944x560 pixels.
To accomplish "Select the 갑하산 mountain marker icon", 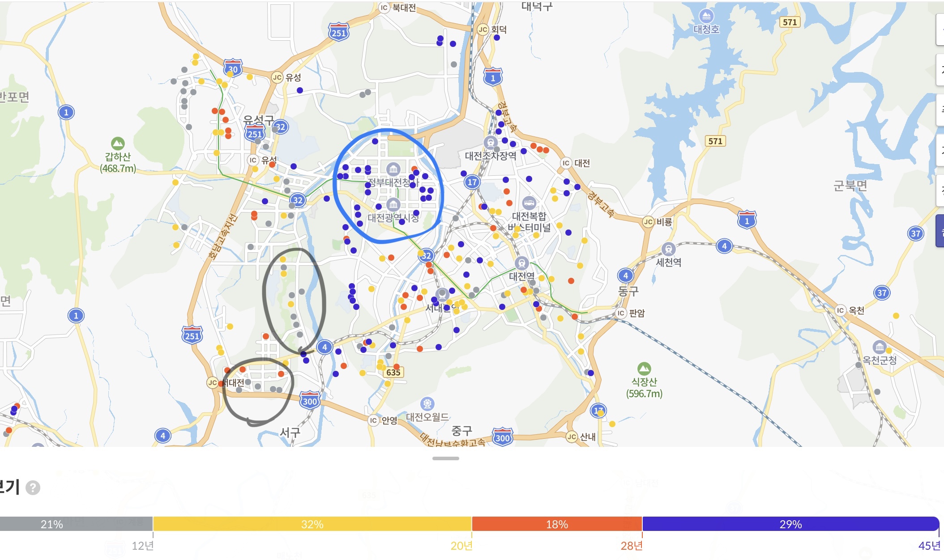I will tap(118, 144).
